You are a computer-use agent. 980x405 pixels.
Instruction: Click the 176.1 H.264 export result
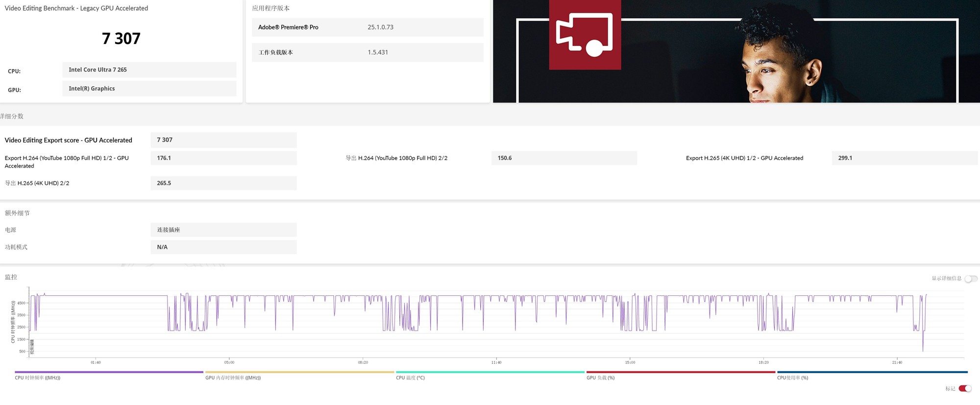coord(223,158)
